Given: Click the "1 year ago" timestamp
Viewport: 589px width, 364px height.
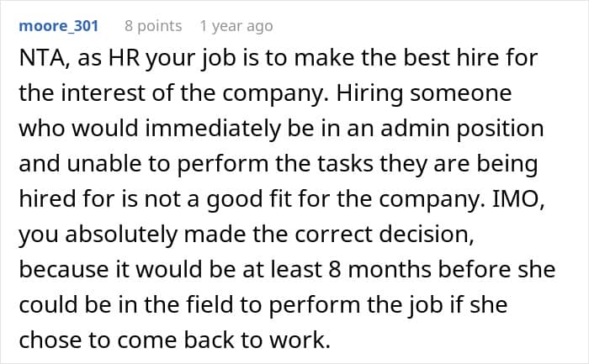Looking at the screenshot, I should [236, 26].
